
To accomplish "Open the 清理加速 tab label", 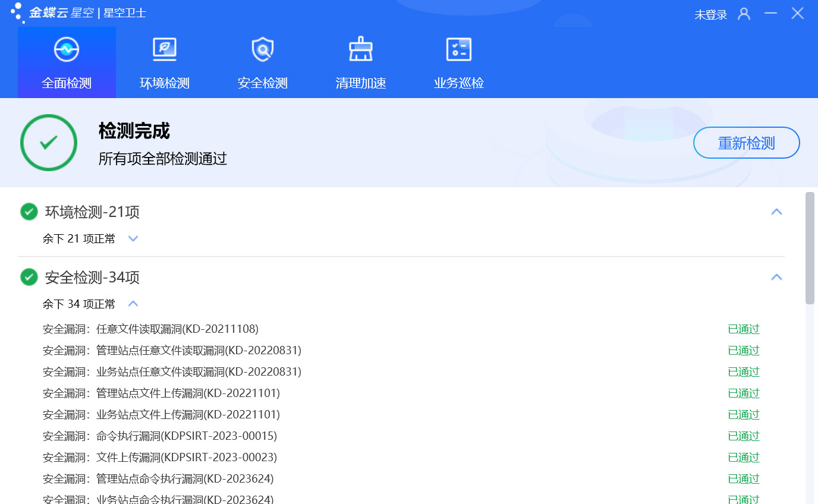I will (x=360, y=83).
